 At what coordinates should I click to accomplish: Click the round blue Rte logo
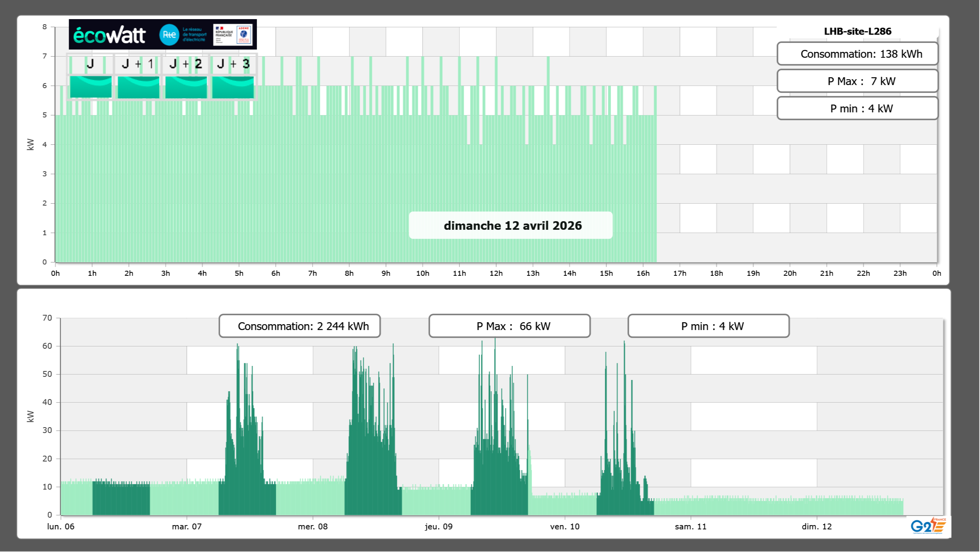[x=169, y=35]
